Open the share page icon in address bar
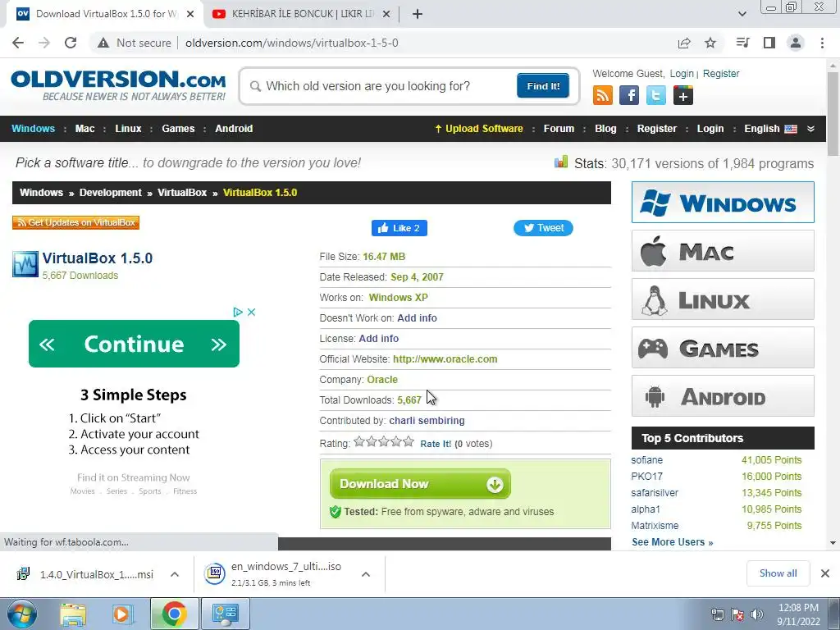This screenshot has width=840, height=630. coord(684,43)
